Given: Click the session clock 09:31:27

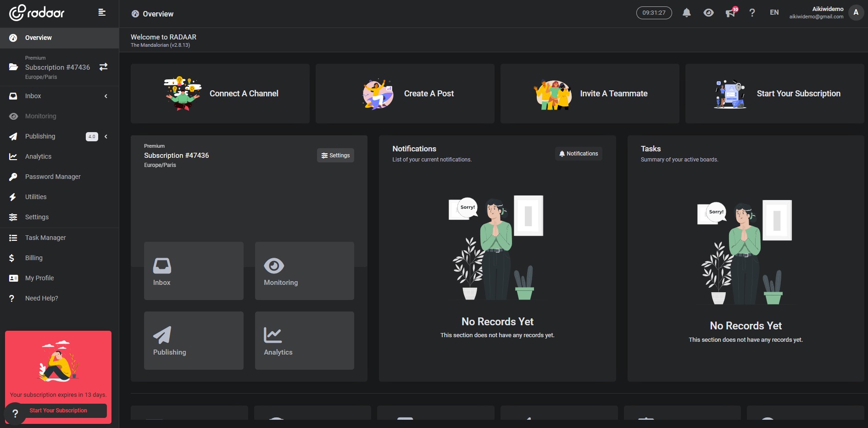Looking at the screenshot, I should [654, 13].
